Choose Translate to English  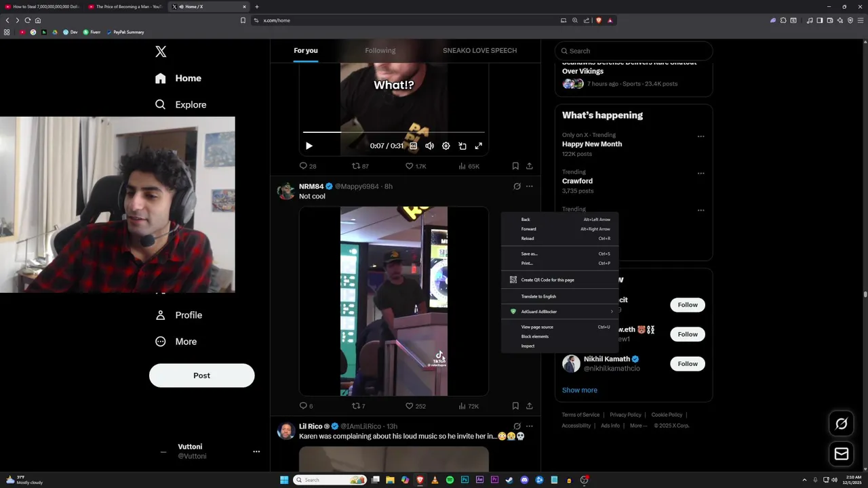click(559, 296)
